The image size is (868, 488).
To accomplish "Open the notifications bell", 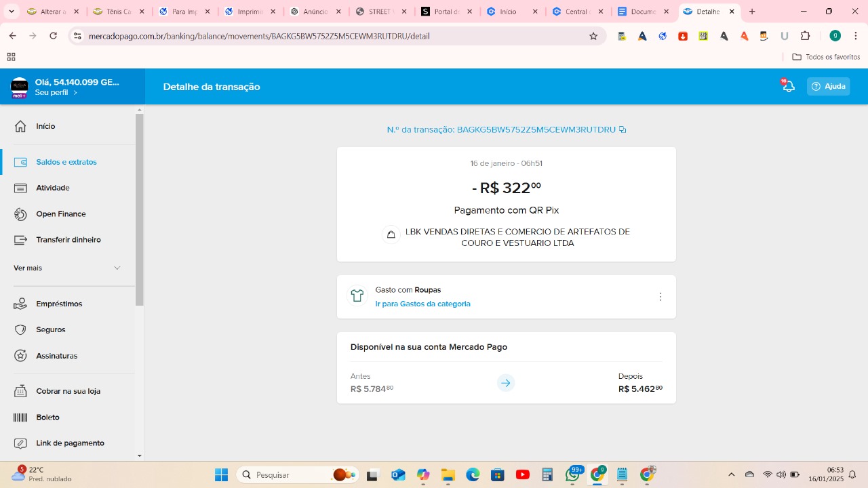I will pos(788,86).
